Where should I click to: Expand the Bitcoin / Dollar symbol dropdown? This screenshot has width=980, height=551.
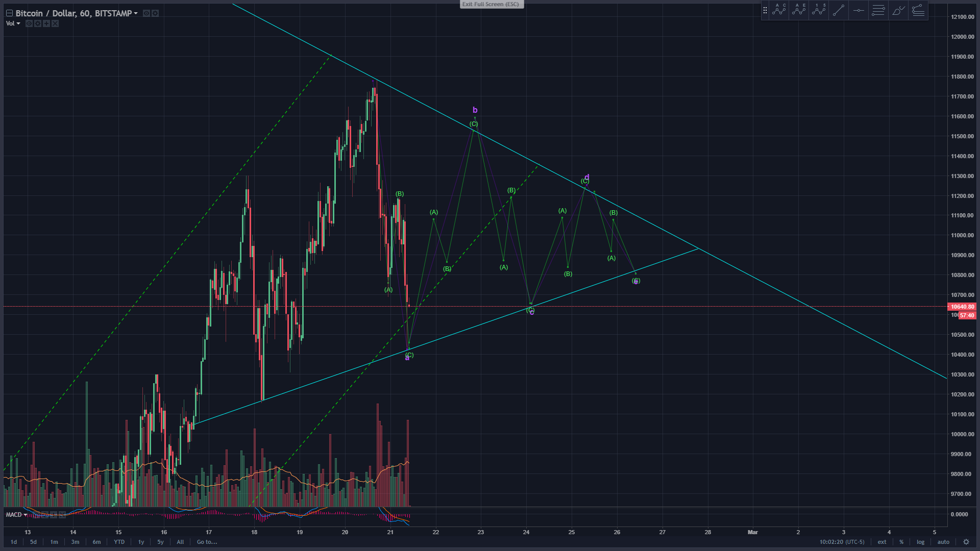point(136,13)
